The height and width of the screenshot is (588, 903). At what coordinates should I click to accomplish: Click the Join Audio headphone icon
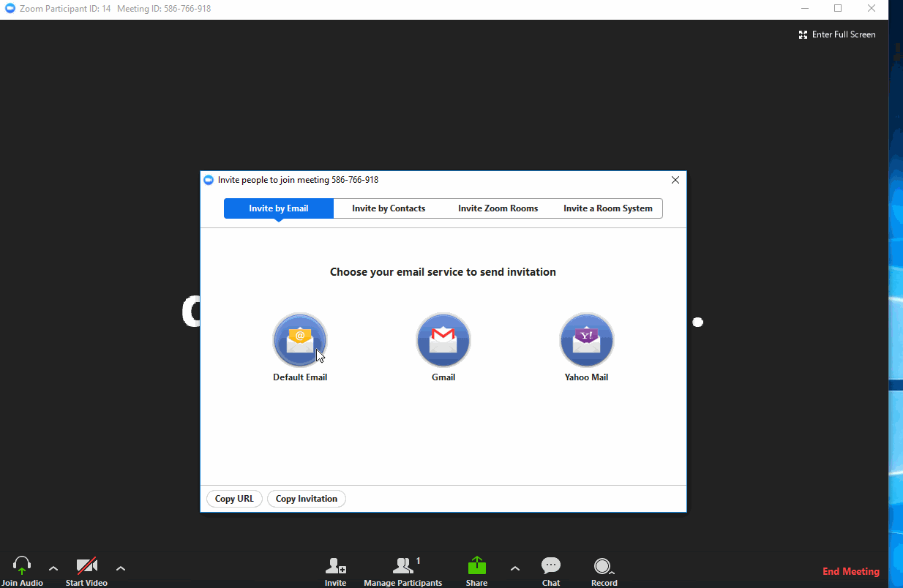[22, 566]
